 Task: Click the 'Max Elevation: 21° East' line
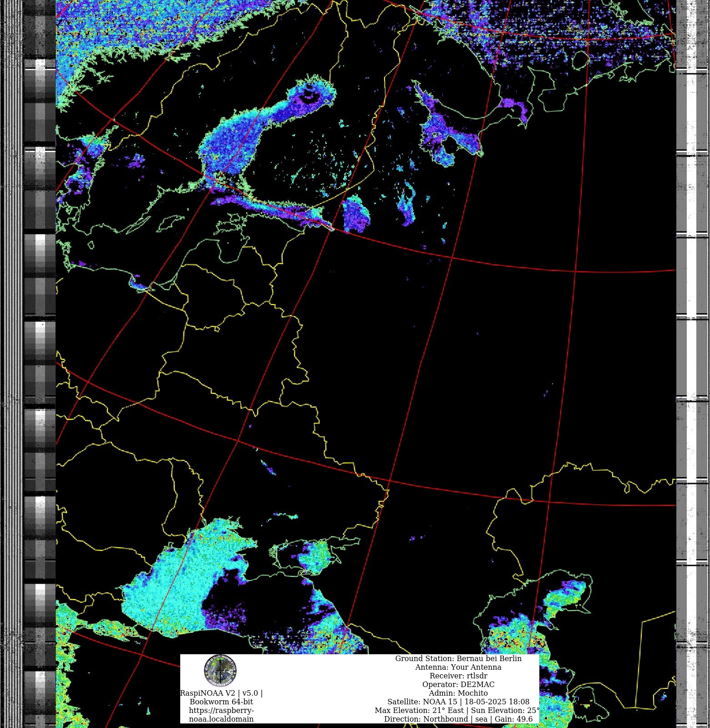(457, 710)
